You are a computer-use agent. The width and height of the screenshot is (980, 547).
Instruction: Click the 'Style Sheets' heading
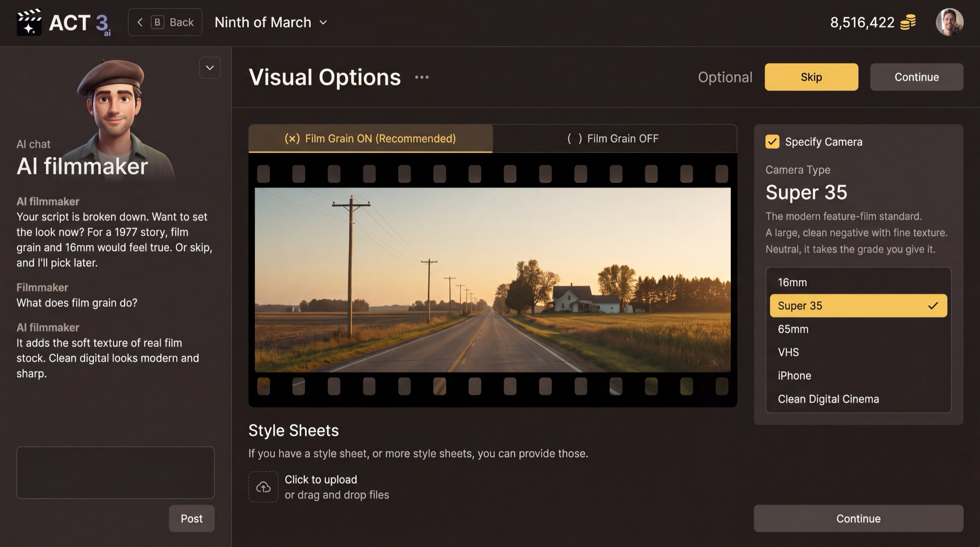[294, 430]
